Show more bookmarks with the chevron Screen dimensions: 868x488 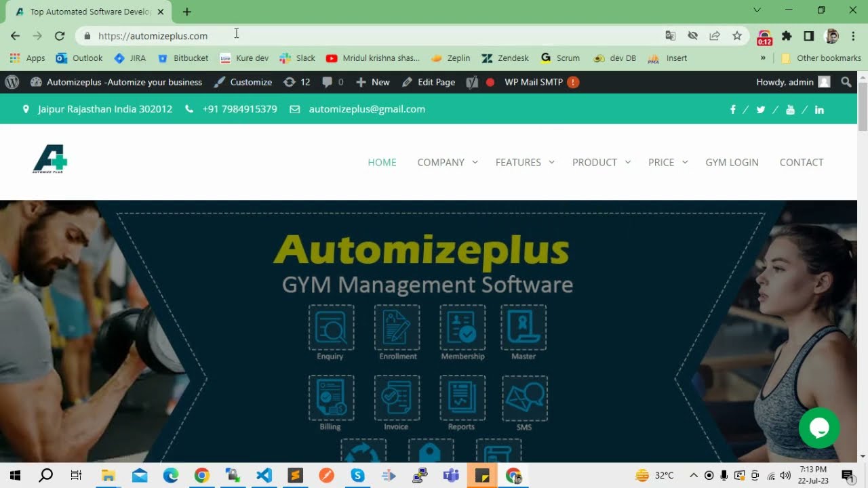tap(764, 58)
